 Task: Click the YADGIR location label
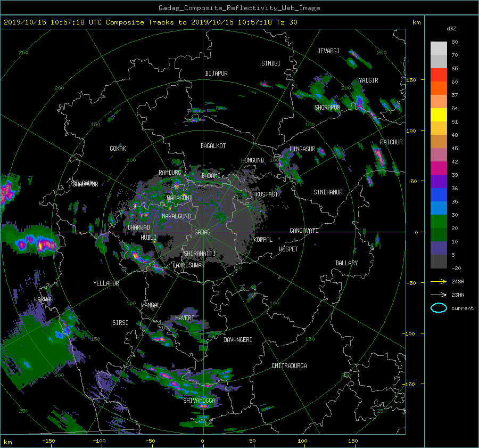point(368,80)
